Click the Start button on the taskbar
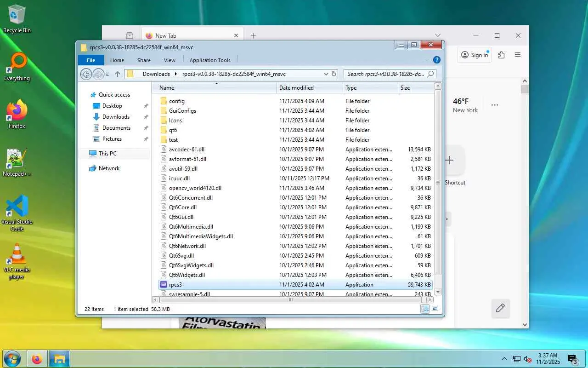588x368 pixels. (12, 359)
